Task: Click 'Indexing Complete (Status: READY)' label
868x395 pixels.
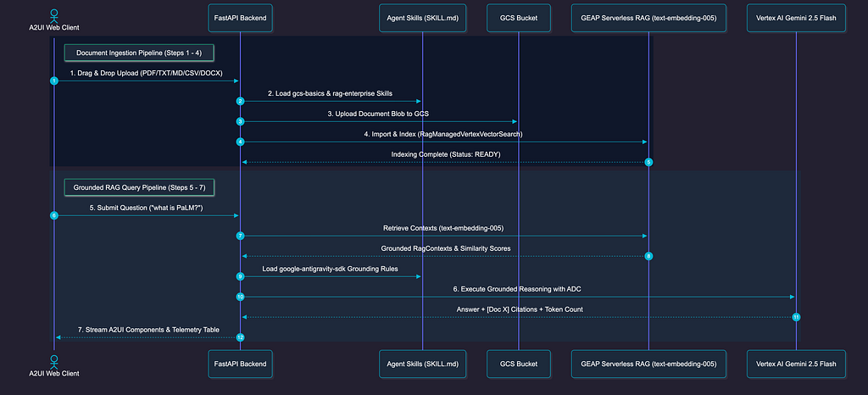Action: click(x=446, y=154)
